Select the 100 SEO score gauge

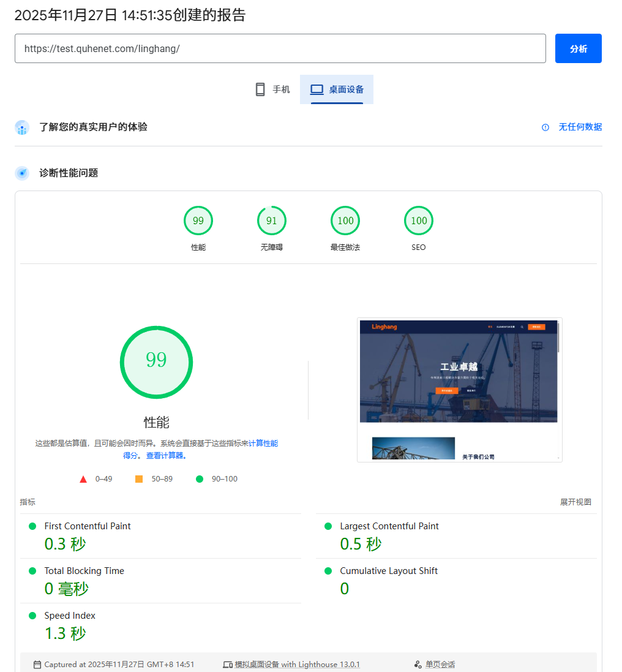419,221
